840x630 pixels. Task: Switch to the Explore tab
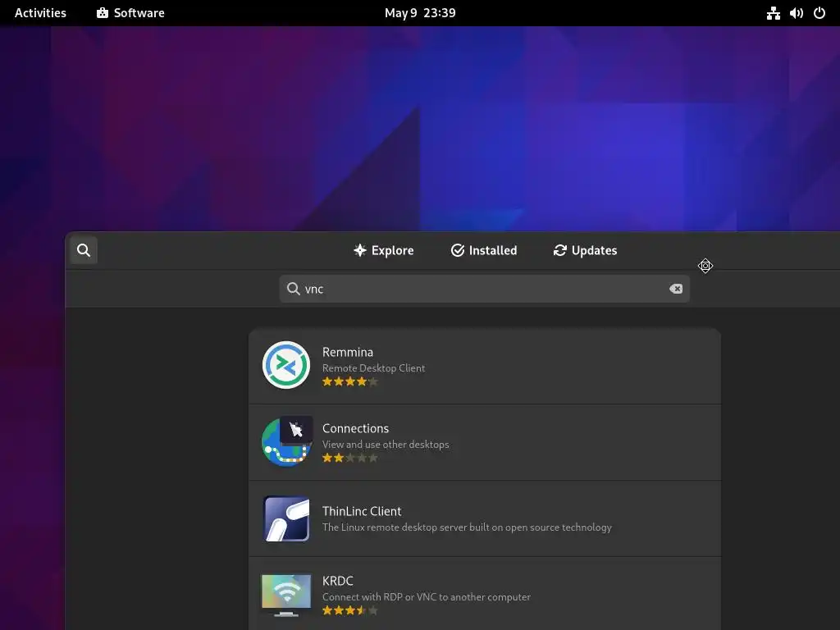(x=384, y=250)
